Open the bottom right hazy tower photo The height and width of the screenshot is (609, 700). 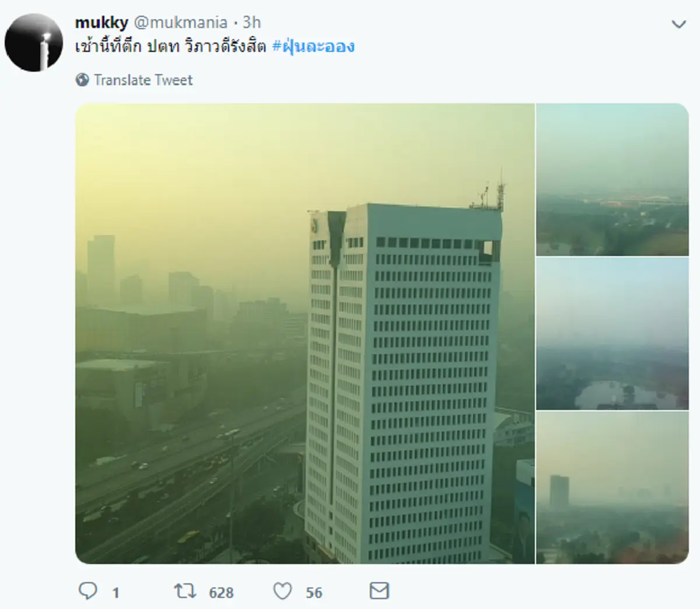coord(612,488)
